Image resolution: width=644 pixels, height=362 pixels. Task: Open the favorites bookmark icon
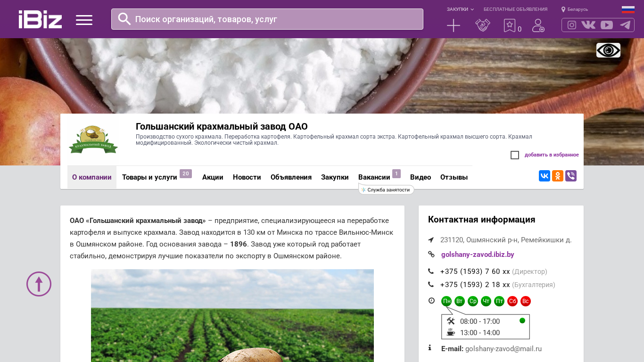[510, 25]
